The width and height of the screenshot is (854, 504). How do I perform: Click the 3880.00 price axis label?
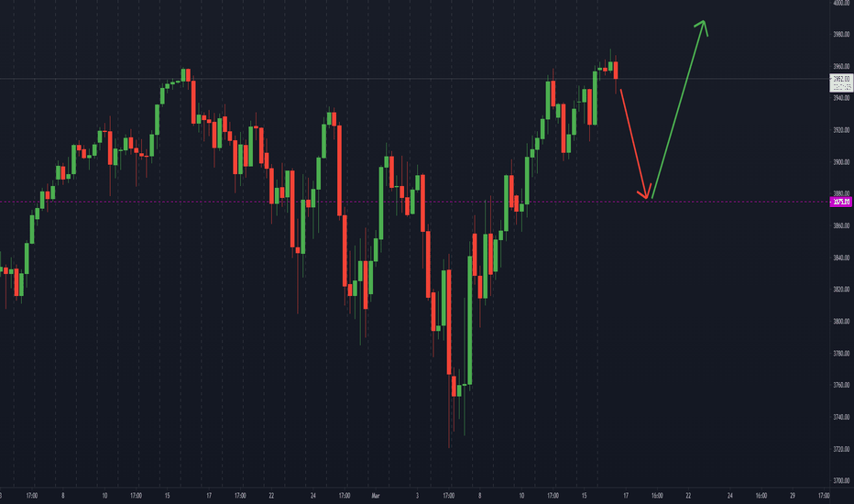(x=841, y=193)
